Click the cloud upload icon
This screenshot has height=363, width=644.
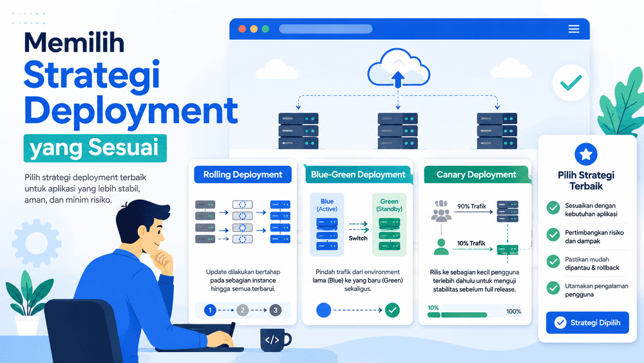(398, 68)
